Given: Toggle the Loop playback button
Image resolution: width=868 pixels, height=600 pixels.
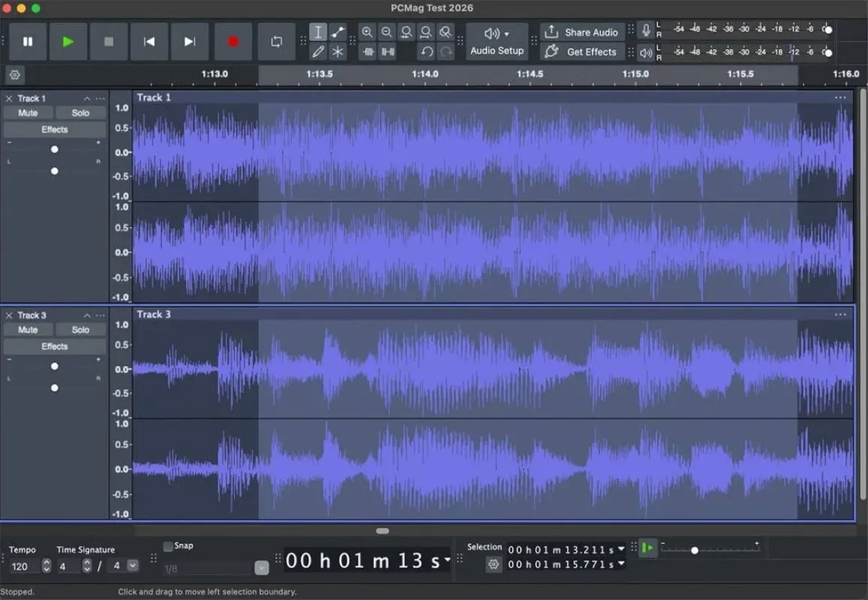Looking at the screenshot, I should [x=276, y=41].
